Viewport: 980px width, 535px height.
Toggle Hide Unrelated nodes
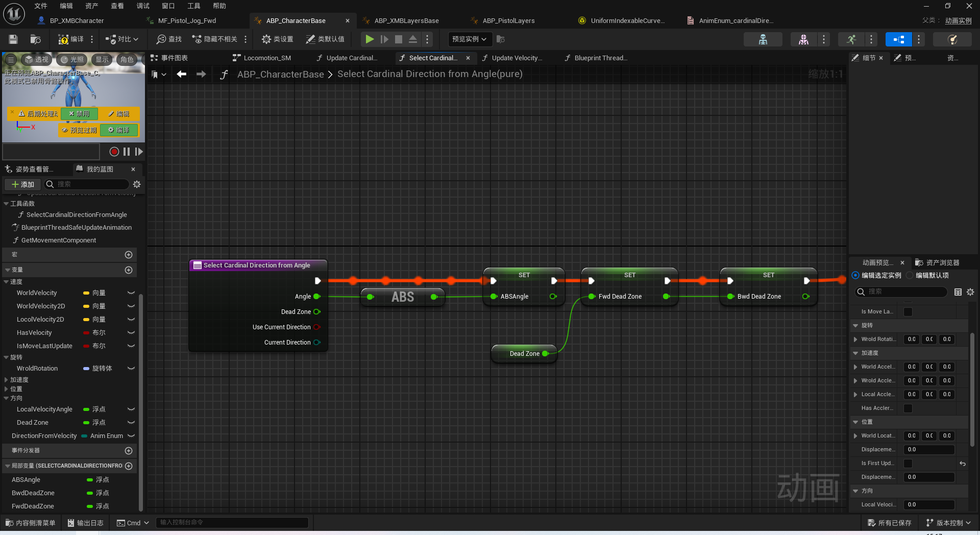214,39
